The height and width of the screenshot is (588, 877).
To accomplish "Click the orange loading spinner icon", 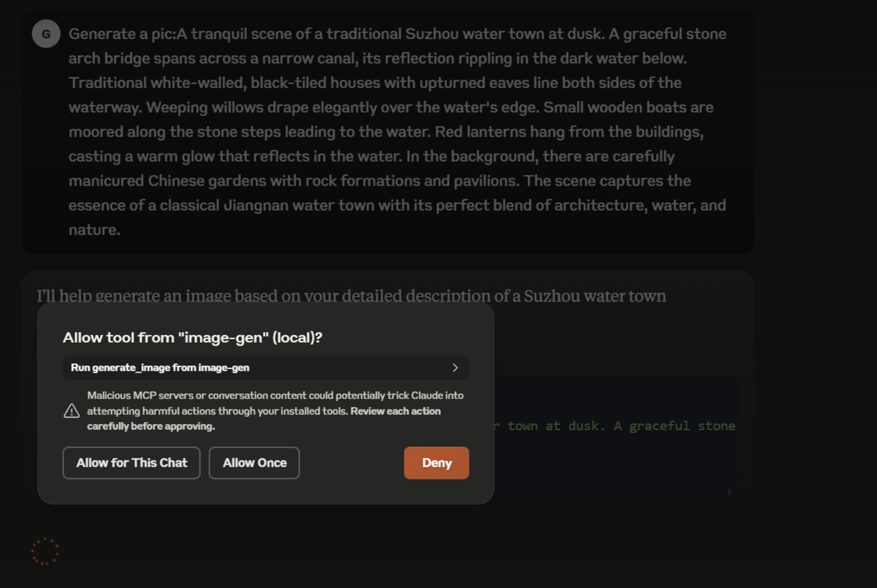I will pos(45,551).
